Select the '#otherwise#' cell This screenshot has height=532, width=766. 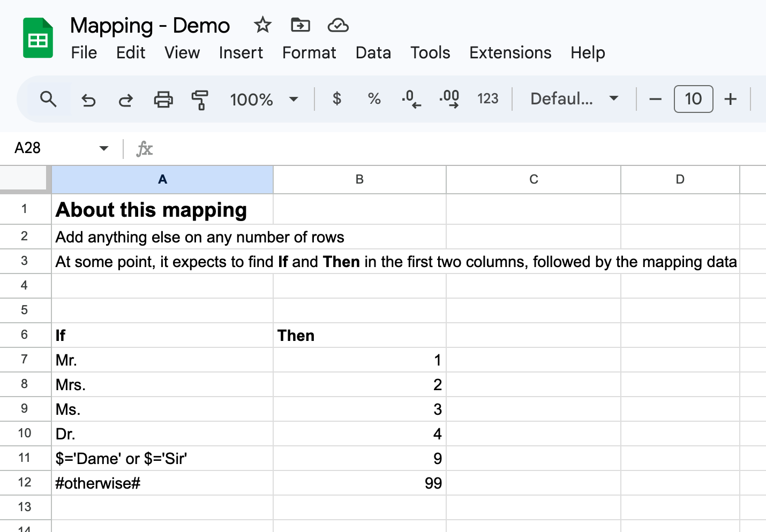[162, 483]
